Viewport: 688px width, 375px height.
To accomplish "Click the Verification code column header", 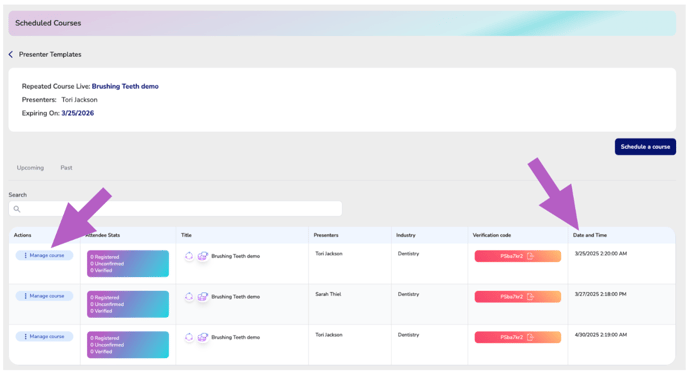I will coord(491,235).
